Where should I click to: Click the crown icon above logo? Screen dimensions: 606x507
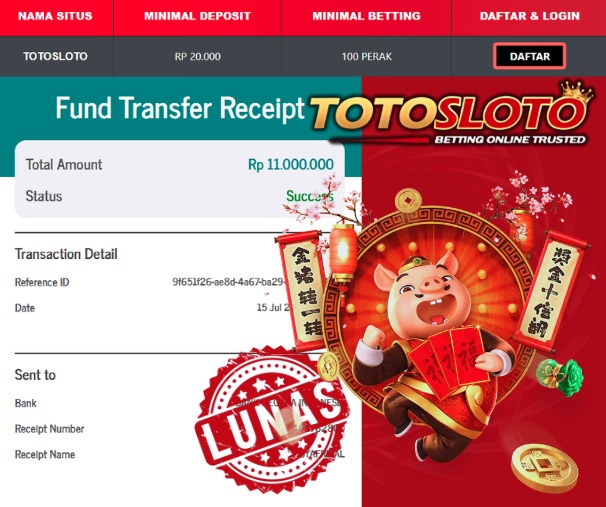tap(576, 92)
